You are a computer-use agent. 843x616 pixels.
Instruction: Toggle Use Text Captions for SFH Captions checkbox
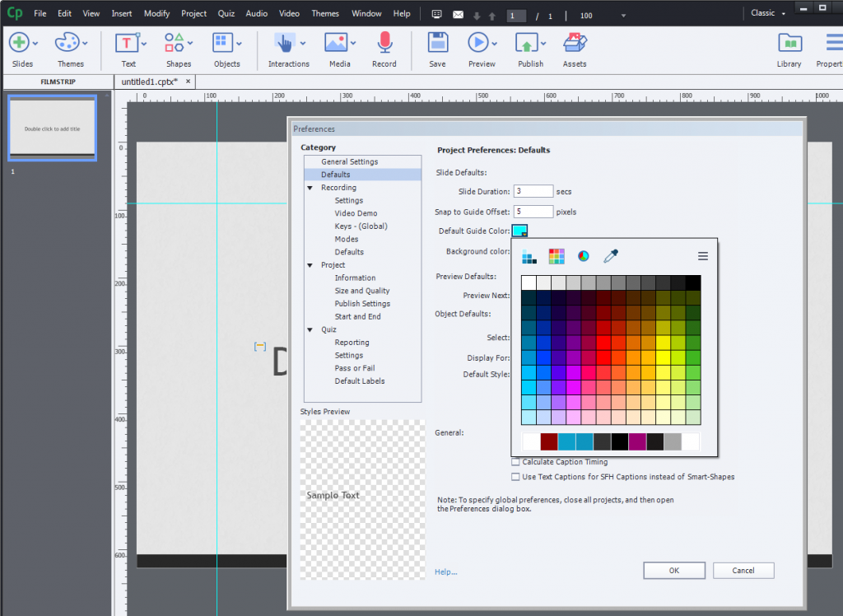click(x=515, y=477)
